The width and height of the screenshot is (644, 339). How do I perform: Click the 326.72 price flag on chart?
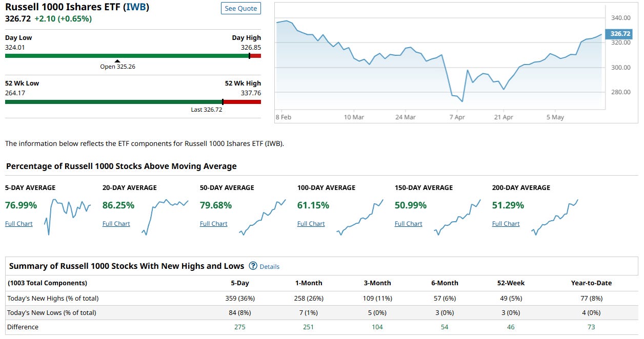click(x=619, y=34)
